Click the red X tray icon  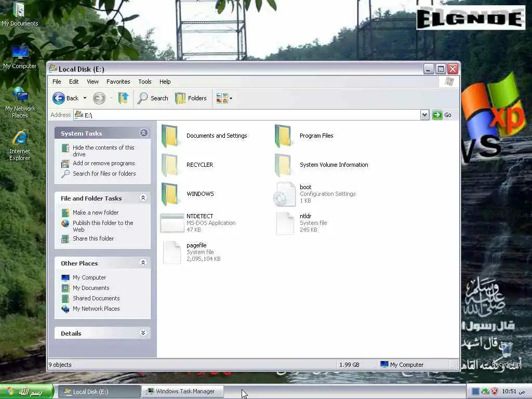point(495,392)
